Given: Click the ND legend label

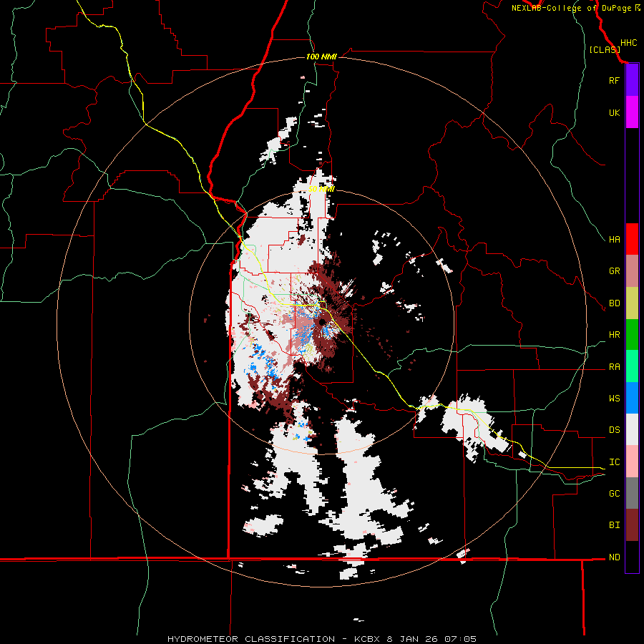Looking at the screenshot, I should click(614, 557).
